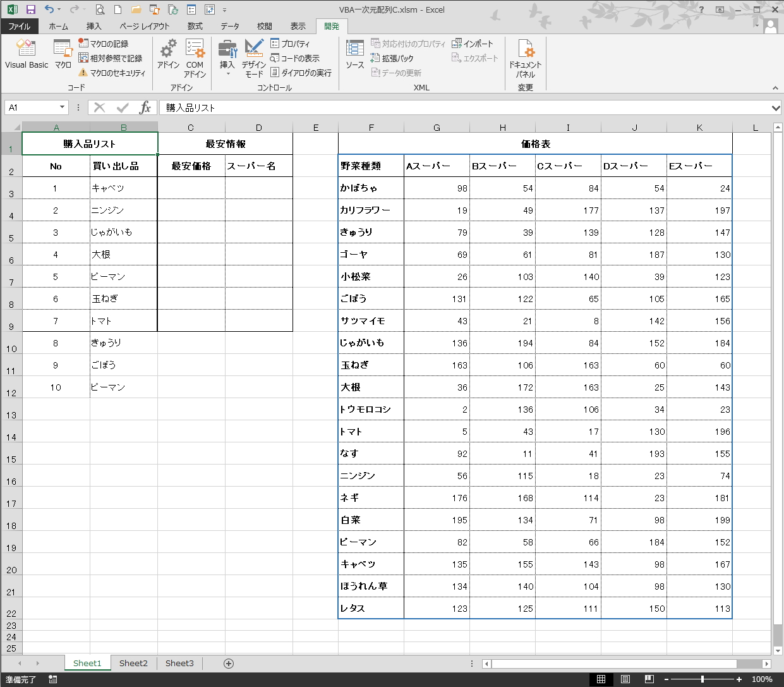Click the zoom out minus button
Image resolution: width=784 pixels, height=687 pixels.
[x=666, y=679]
